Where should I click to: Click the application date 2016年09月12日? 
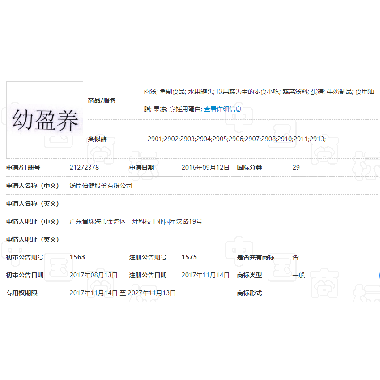click(x=205, y=167)
